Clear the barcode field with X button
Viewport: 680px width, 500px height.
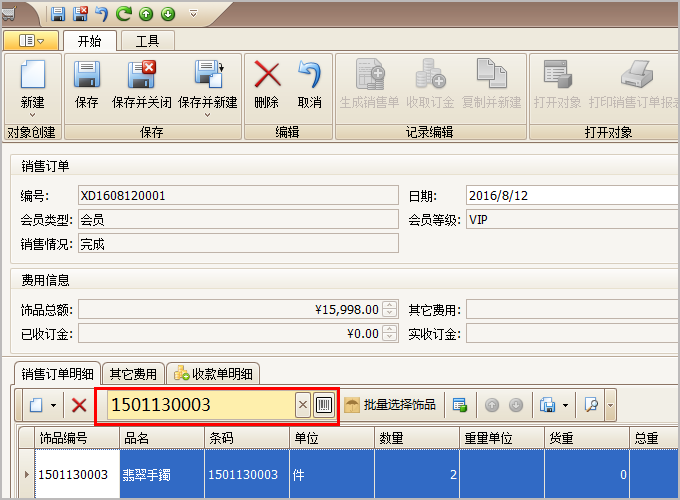pyautogui.click(x=303, y=405)
